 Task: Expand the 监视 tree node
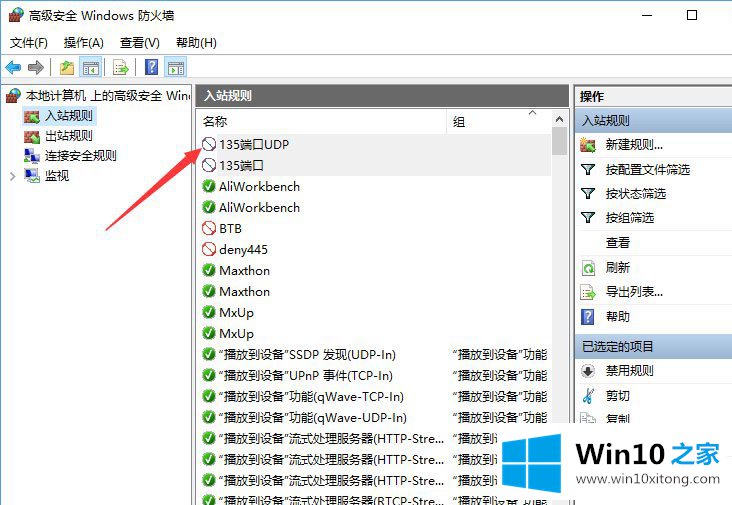click(12, 176)
